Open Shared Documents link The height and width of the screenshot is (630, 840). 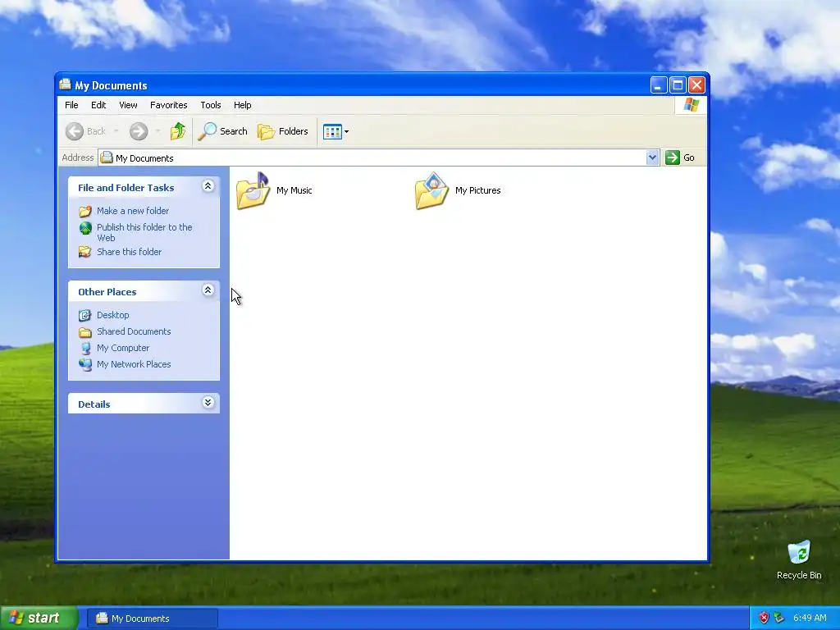coord(134,331)
